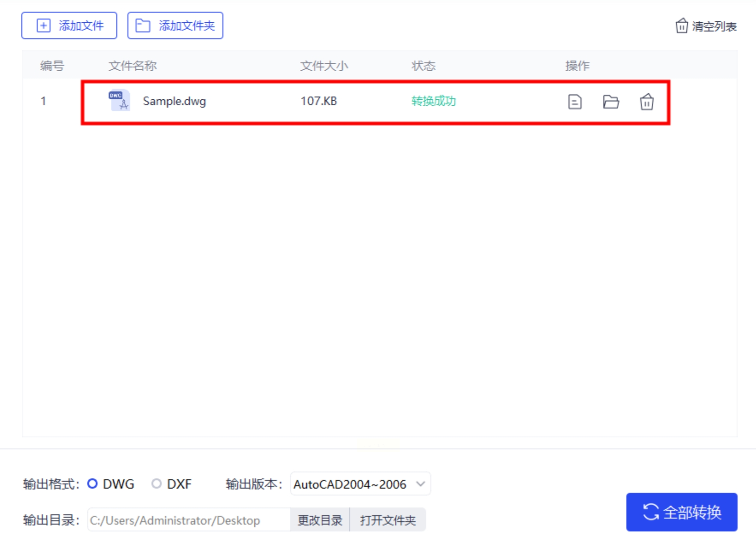Click the view file document icon
This screenshot has width=756, height=546.
[575, 102]
